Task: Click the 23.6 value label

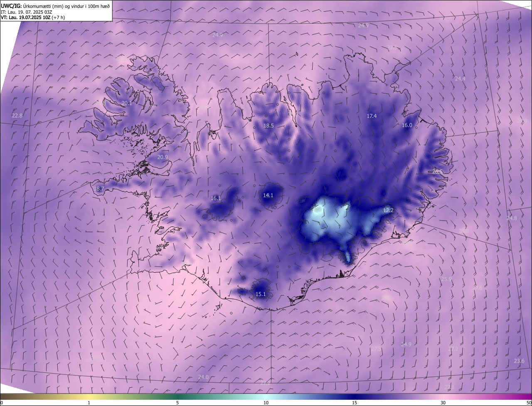Action: coord(519,361)
